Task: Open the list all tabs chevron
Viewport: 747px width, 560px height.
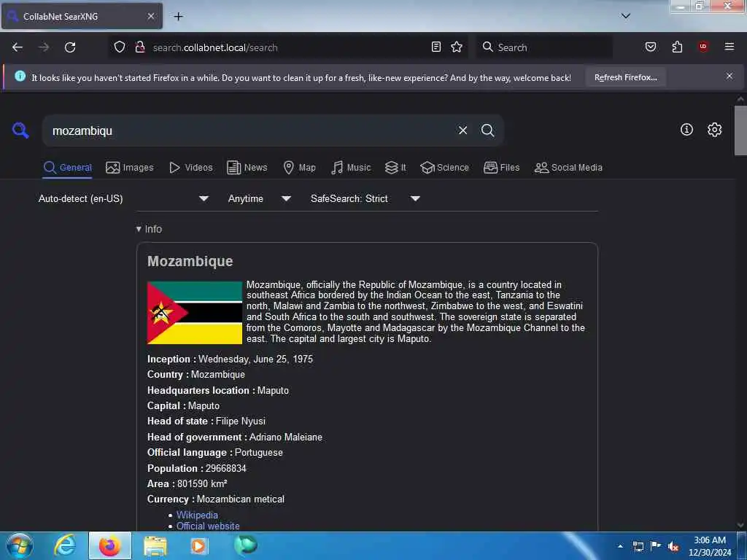Action: pos(625,16)
